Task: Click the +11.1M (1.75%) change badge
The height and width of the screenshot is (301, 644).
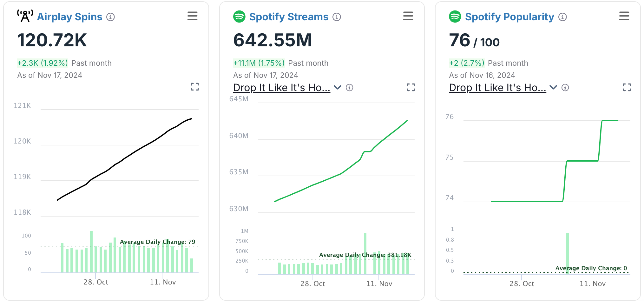Action: 259,63
